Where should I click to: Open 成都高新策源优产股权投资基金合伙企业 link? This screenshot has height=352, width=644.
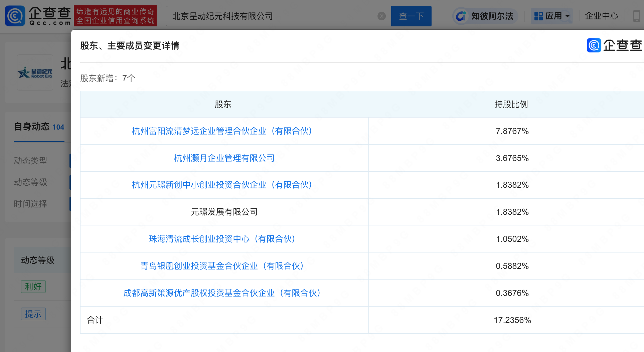[x=222, y=293]
